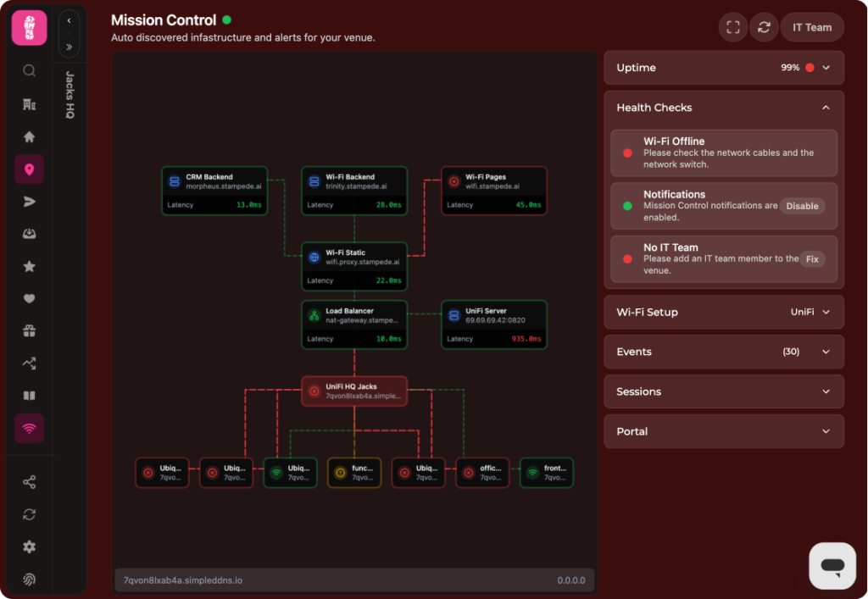The image size is (868, 599).
Task: Select the UniFi HQ Jacks node
Action: pyautogui.click(x=354, y=391)
